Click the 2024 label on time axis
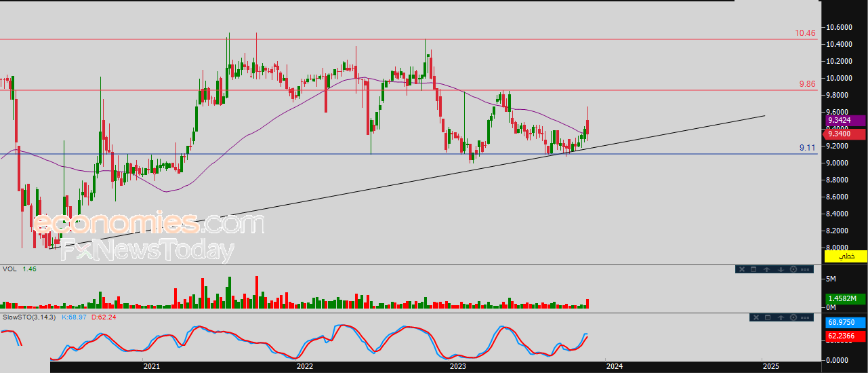The height and width of the screenshot is (373, 868). (615, 366)
